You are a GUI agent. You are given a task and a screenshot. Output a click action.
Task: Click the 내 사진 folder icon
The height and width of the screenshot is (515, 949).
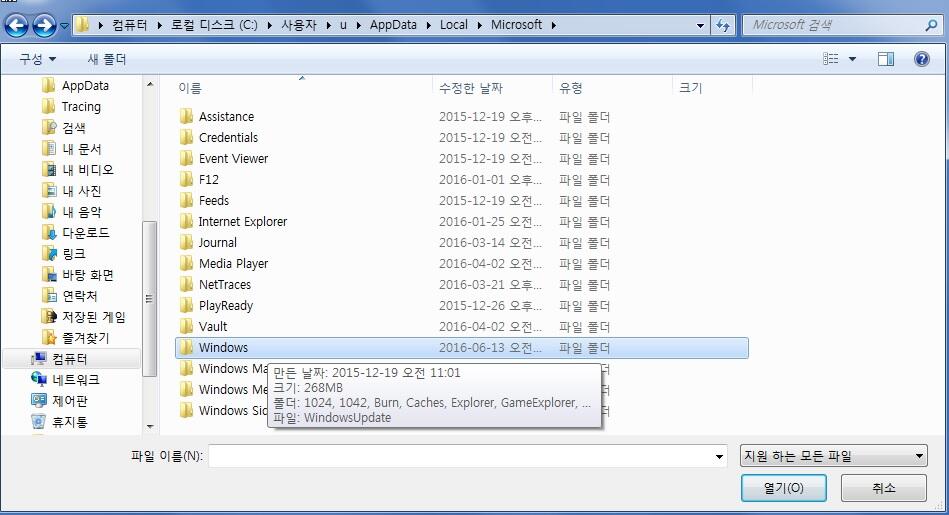[x=49, y=191]
